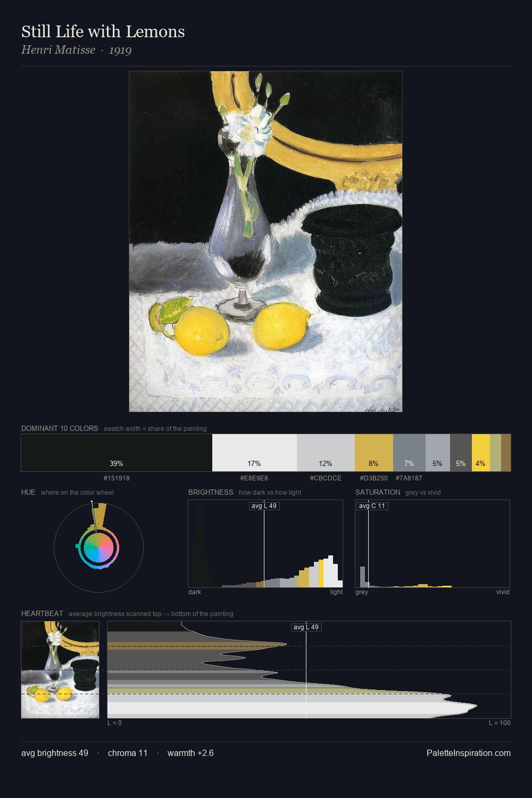Click the 'BRIGHTNESS' section heading
This screenshot has width=532, height=798.
click(x=211, y=492)
